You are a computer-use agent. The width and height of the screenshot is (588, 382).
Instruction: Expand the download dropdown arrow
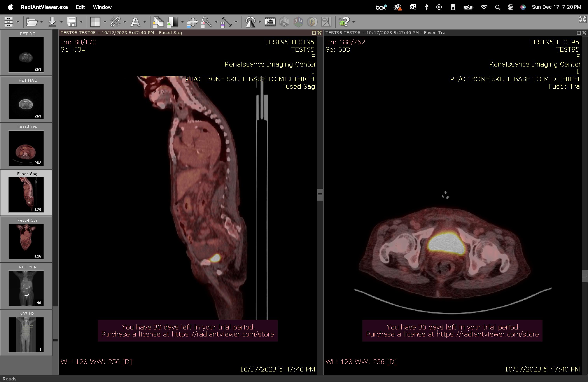(61, 22)
